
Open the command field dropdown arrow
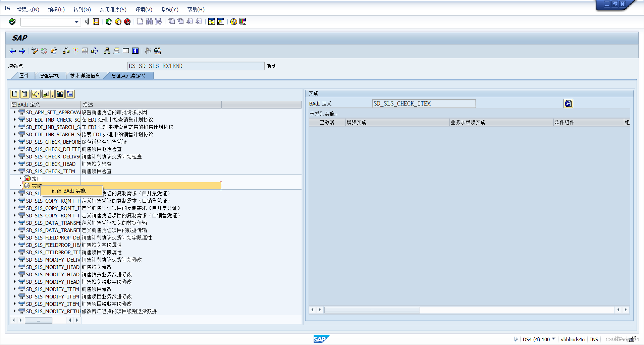(77, 22)
